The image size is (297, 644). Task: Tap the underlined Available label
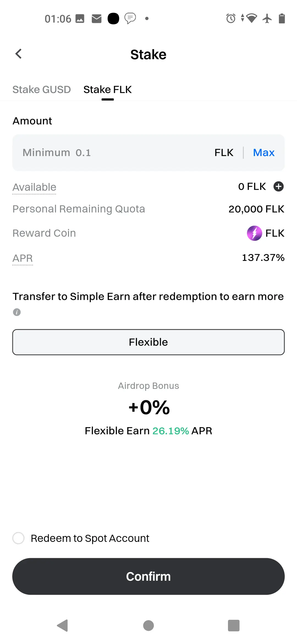pos(34,187)
